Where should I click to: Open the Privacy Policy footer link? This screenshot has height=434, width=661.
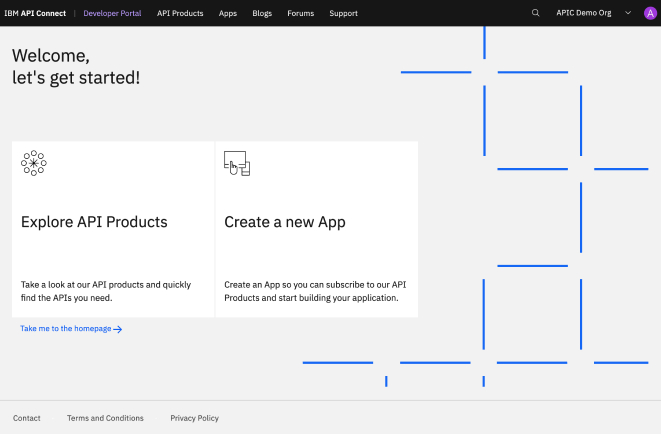(x=194, y=418)
